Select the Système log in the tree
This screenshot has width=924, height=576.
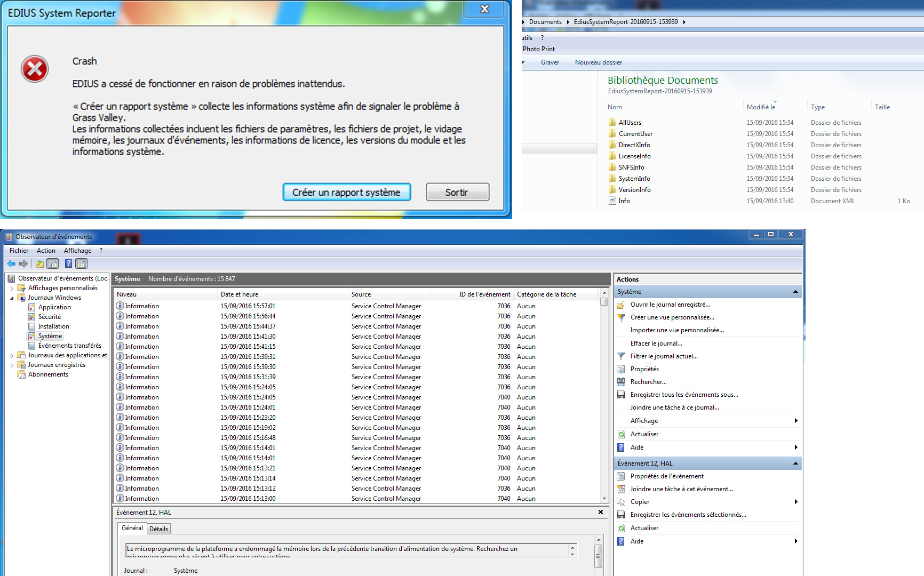(x=50, y=336)
